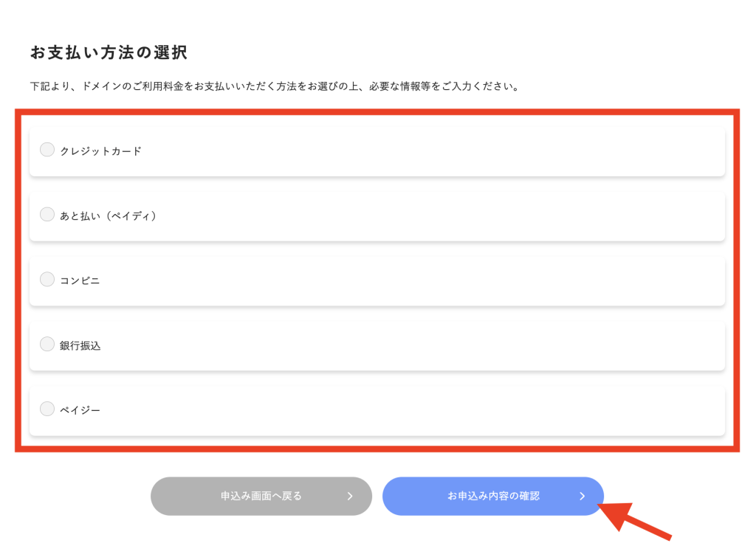756x546 pixels.
Task: Click the クレジットカード label text
Action: coord(100,151)
